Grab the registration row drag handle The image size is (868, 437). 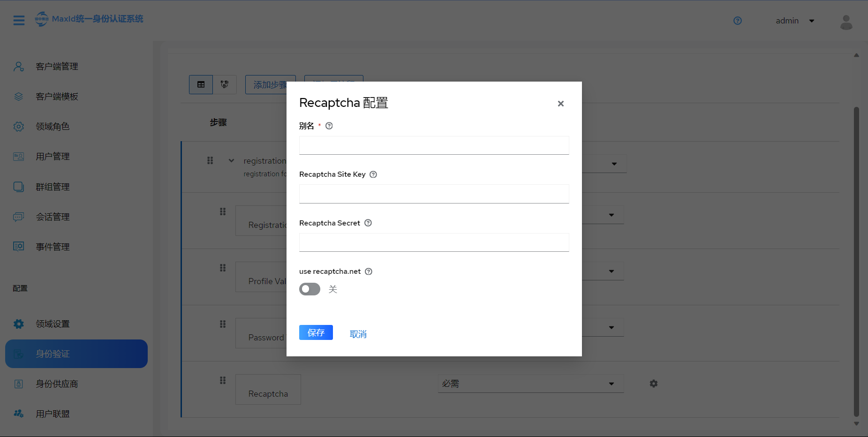pyautogui.click(x=210, y=160)
